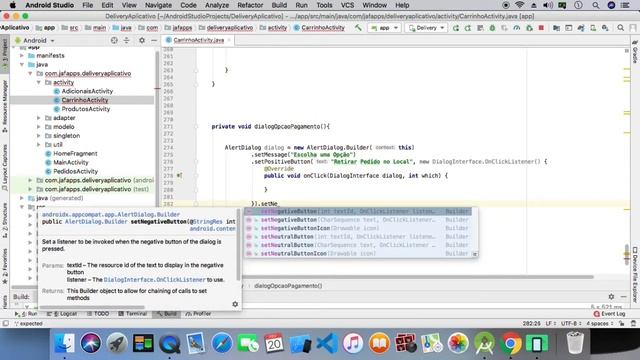640x360 pixels.
Task: Open Finder from the Dock
Action: pyautogui.click(x=64, y=343)
